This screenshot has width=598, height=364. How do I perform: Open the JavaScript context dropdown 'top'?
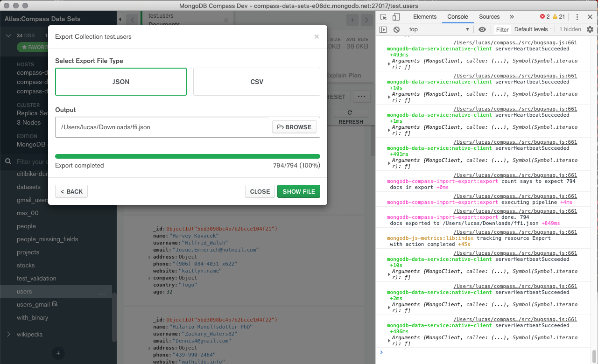pos(439,29)
